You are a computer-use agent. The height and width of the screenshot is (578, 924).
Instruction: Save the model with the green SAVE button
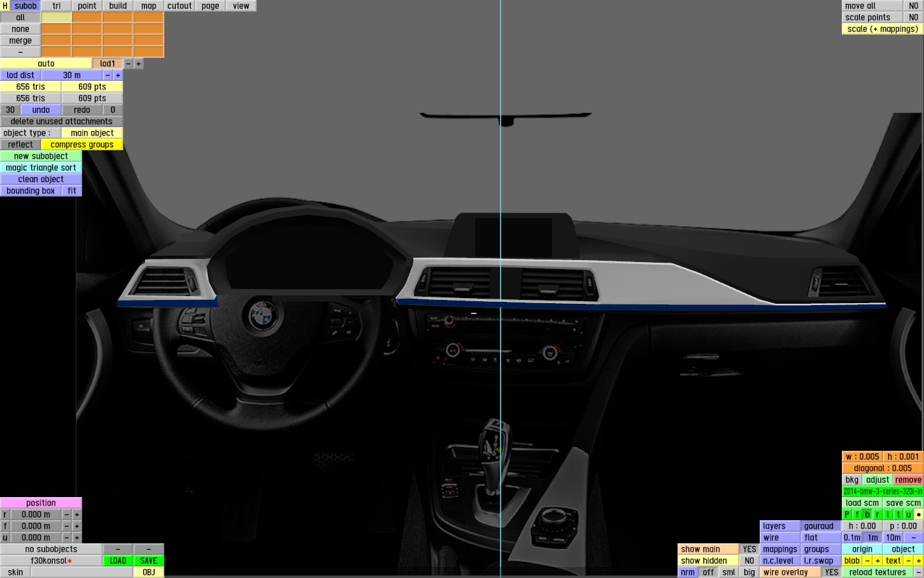(149, 561)
